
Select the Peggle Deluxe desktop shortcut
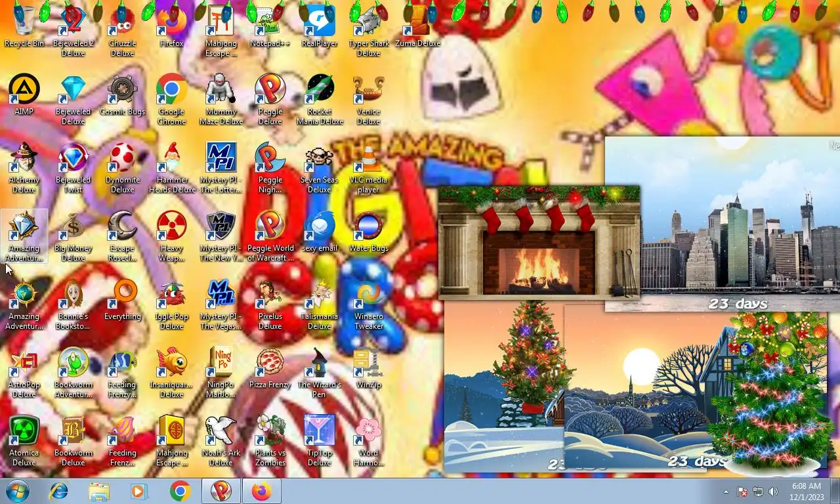click(270, 100)
